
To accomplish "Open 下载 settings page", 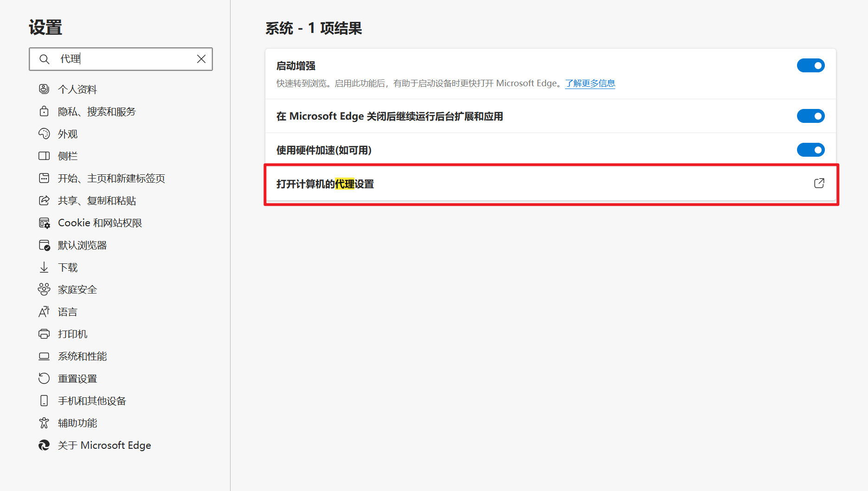I will [x=67, y=268].
